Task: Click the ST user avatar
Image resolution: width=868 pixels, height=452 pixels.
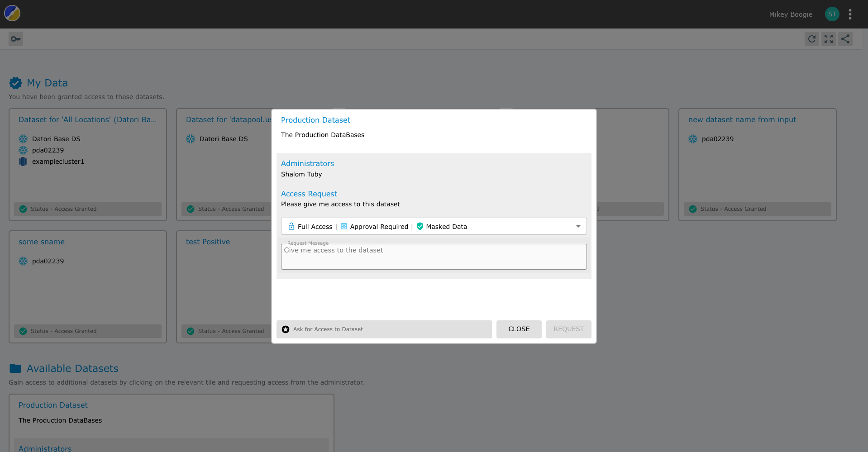Action: pyautogui.click(x=832, y=14)
